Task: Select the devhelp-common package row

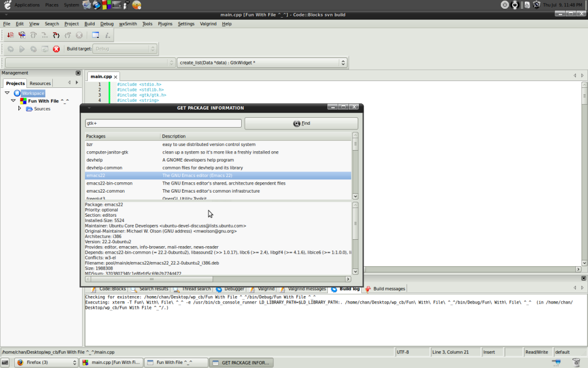Action: 218,167
